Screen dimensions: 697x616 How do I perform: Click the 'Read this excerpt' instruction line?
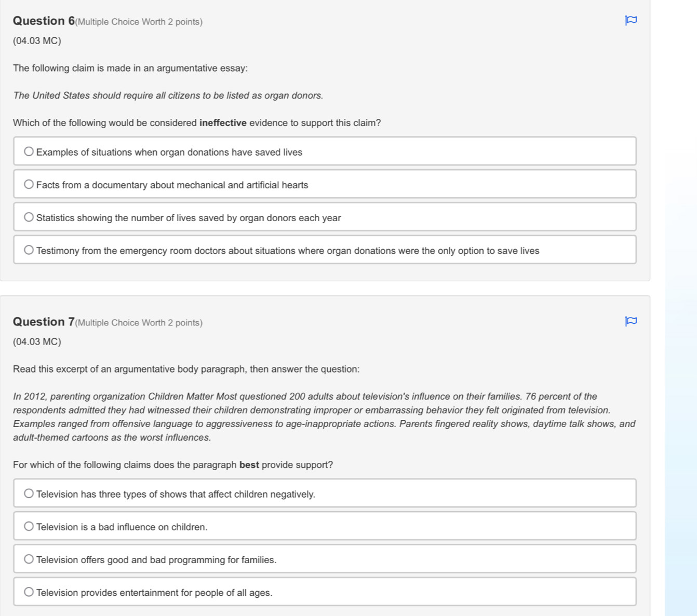click(x=186, y=369)
